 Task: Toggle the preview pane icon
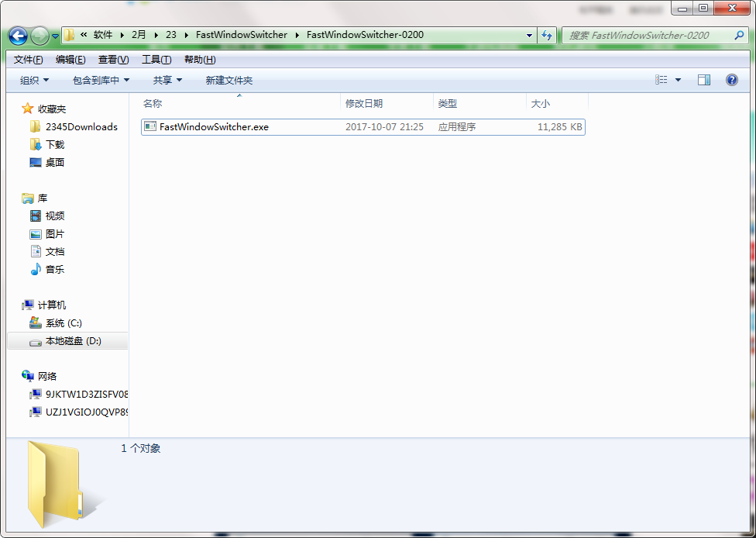tap(704, 80)
